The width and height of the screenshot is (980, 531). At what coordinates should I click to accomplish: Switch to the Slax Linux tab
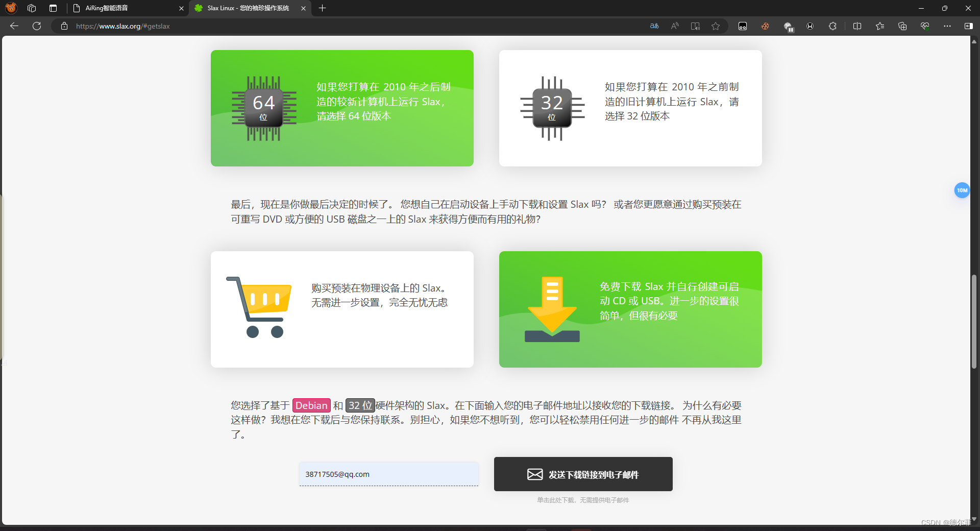(250, 8)
